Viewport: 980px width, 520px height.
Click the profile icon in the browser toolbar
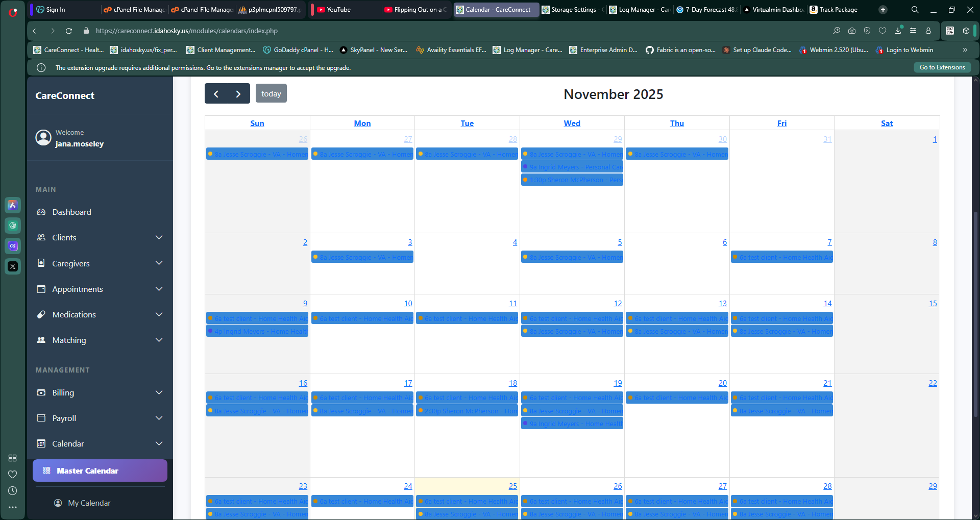pos(928,31)
